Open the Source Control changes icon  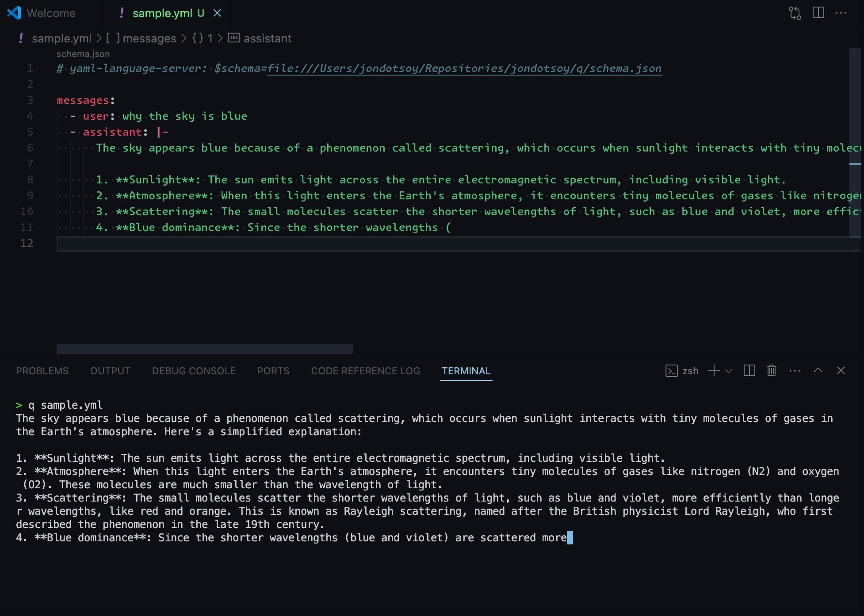tap(795, 13)
